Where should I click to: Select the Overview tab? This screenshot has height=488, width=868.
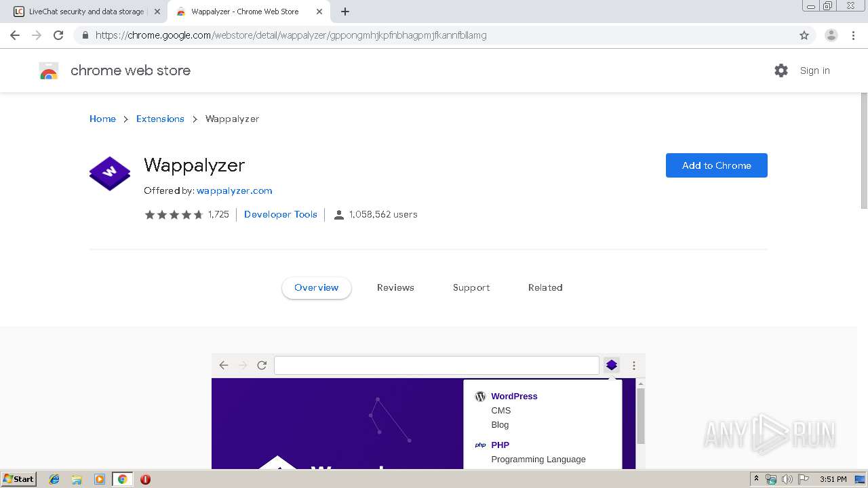point(317,287)
